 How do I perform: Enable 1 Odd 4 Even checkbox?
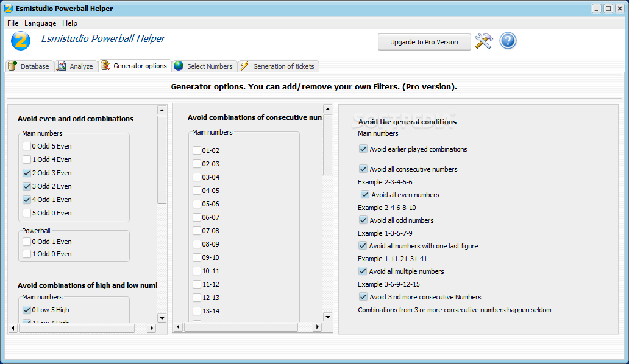27,159
